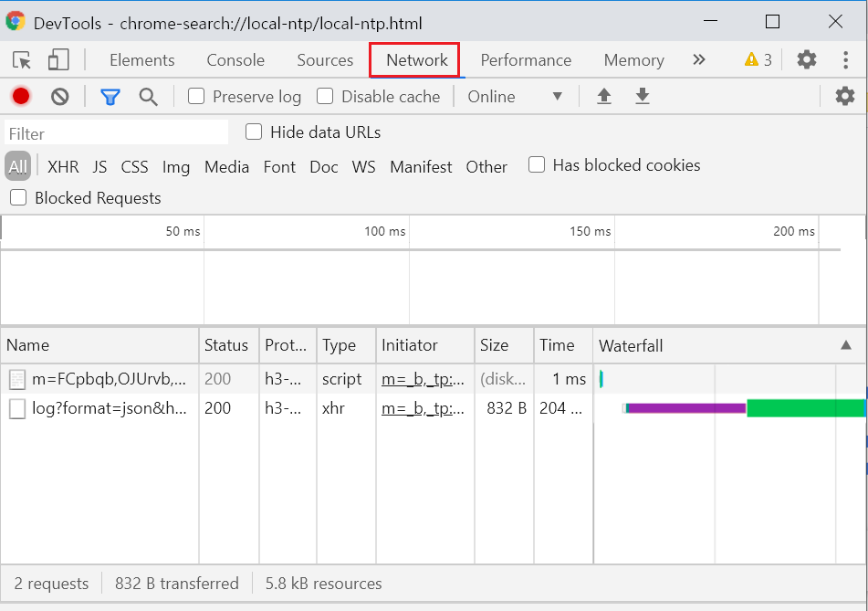
Task: Clear the network log
Action: (60, 97)
